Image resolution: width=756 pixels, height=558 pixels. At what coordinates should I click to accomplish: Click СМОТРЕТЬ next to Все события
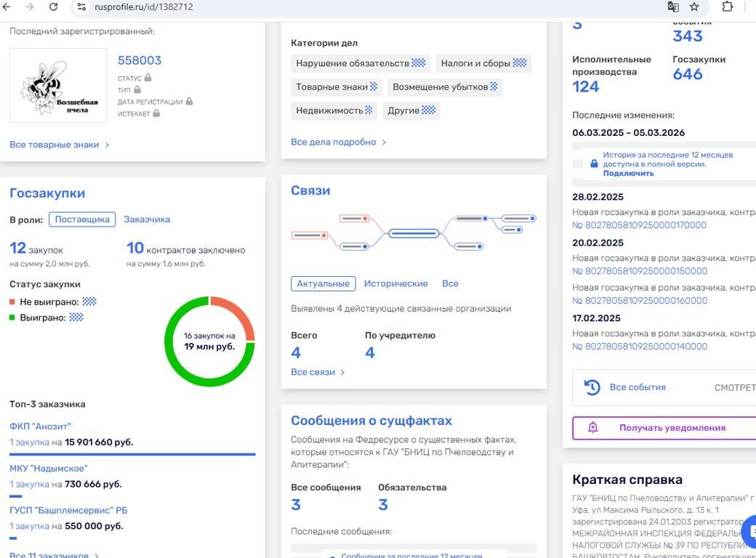pyautogui.click(x=735, y=387)
